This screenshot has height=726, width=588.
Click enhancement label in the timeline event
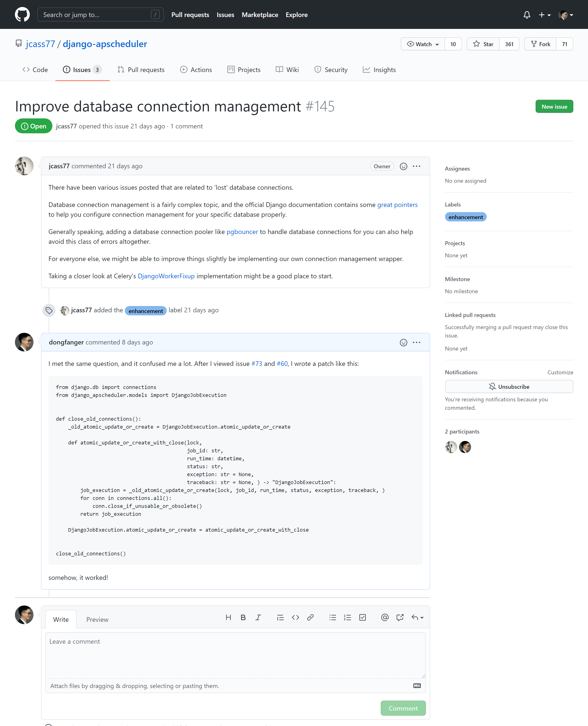click(x=146, y=311)
